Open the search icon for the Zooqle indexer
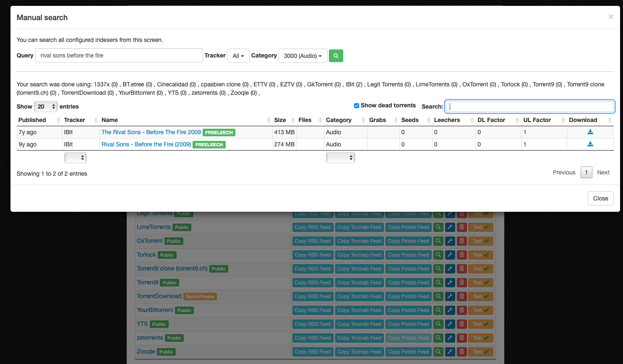The height and width of the screenshot is (364, 623). [x=438, y=351]
